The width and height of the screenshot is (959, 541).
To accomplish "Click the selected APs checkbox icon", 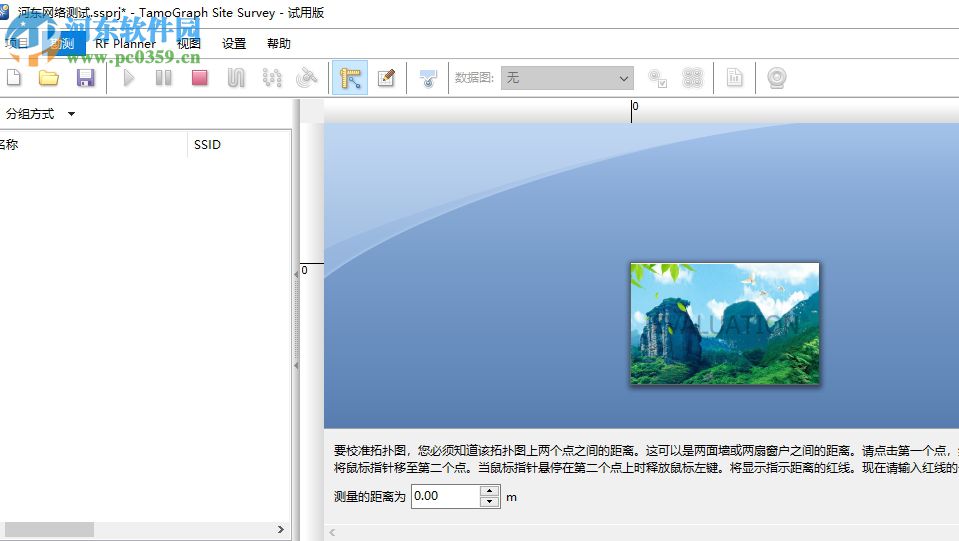I will (657, 78).
